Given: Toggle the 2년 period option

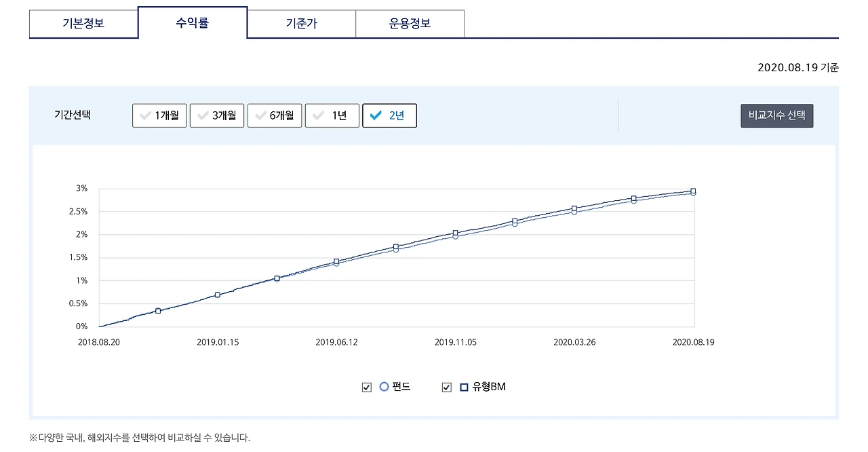Looking at the screenshot, I should [x=390, y=115].
